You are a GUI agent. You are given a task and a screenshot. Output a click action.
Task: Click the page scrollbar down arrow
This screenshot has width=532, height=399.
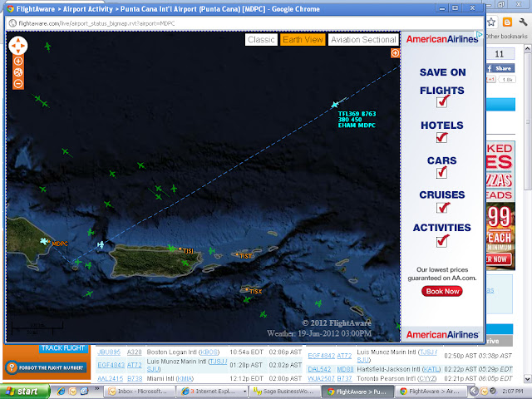528,379
